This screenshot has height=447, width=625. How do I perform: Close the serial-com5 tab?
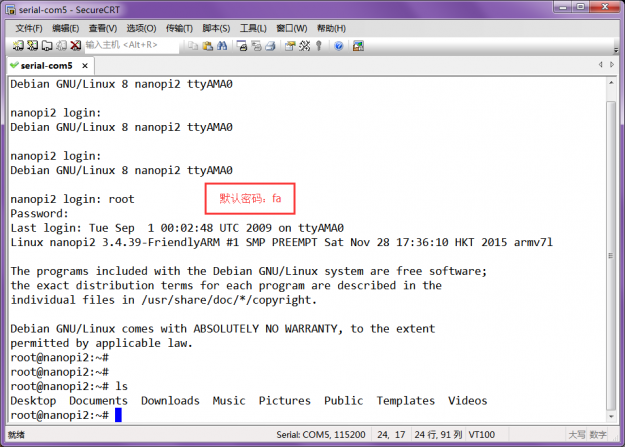85,65
